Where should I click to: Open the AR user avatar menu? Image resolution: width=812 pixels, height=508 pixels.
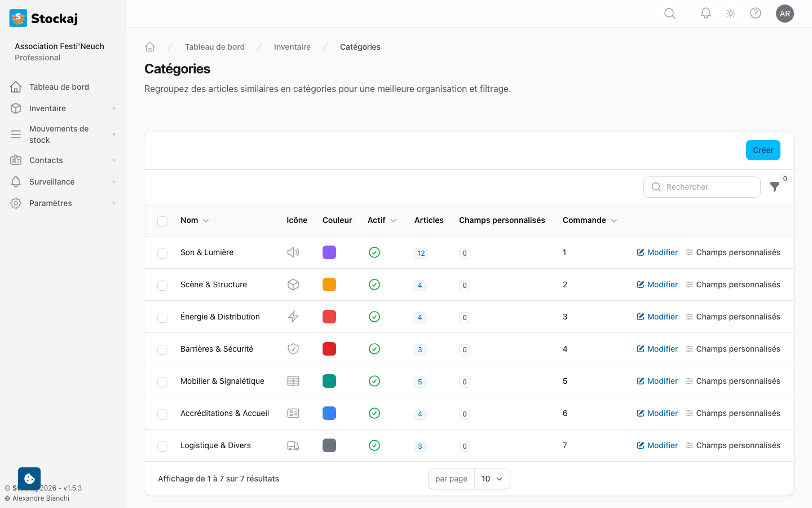point(785,14)
